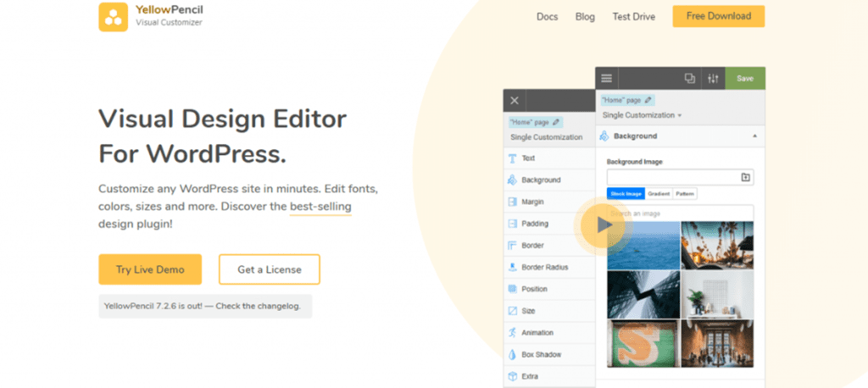Click the upload folder icon in image field
This screenshot has width=868, height=388.
coord(746,178)
